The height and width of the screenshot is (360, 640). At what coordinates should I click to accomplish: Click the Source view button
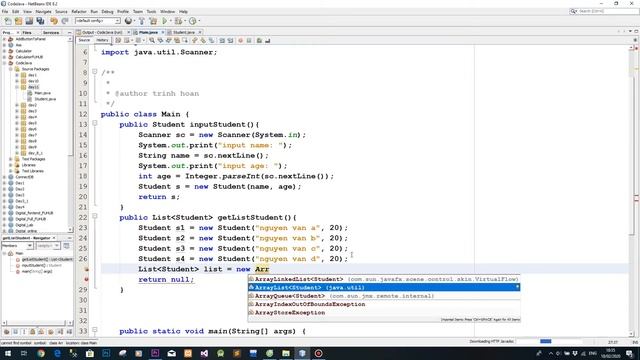click(84, 40)
